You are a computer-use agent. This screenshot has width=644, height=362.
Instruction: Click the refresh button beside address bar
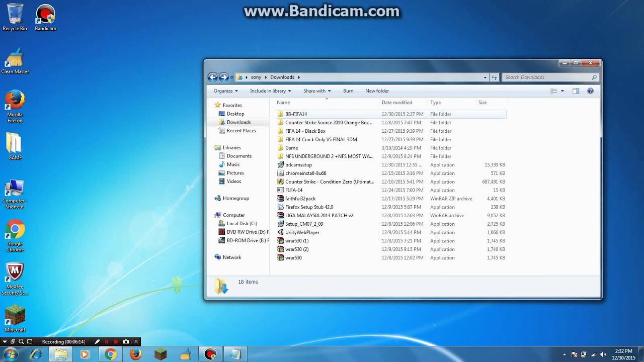tap(494, 77)
